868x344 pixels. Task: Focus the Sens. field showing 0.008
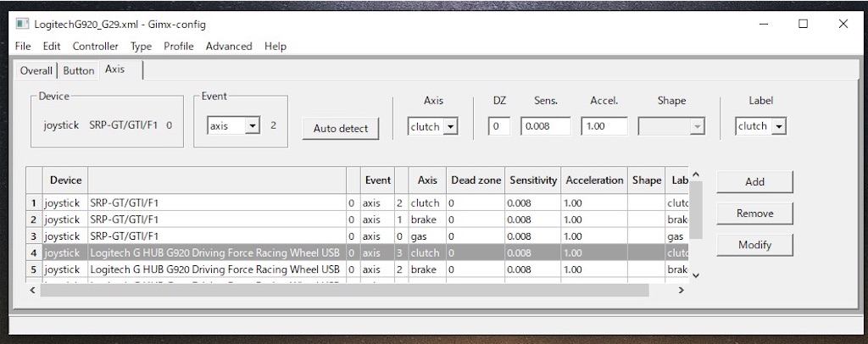[545, 126]
